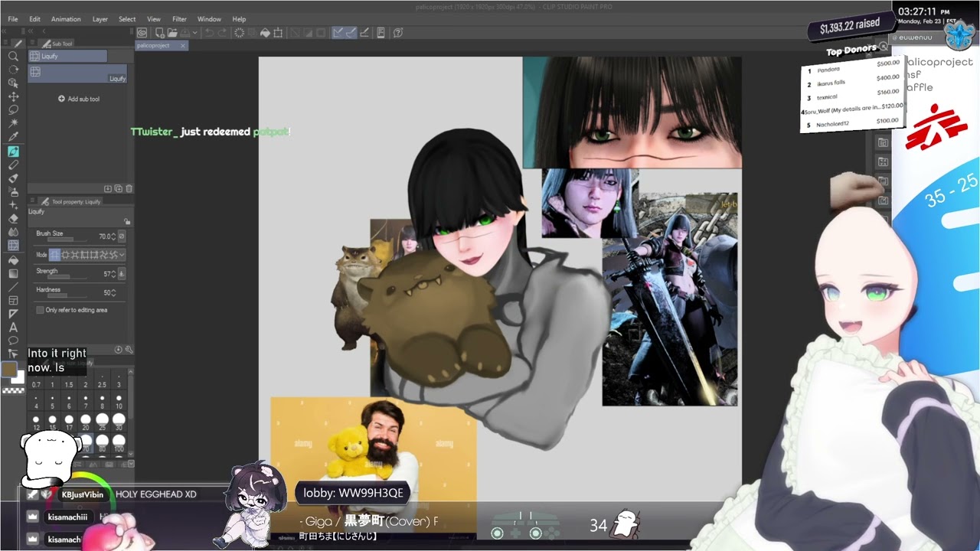Create a new canvas file
980x551 pixels.
(x=160, y=33)
